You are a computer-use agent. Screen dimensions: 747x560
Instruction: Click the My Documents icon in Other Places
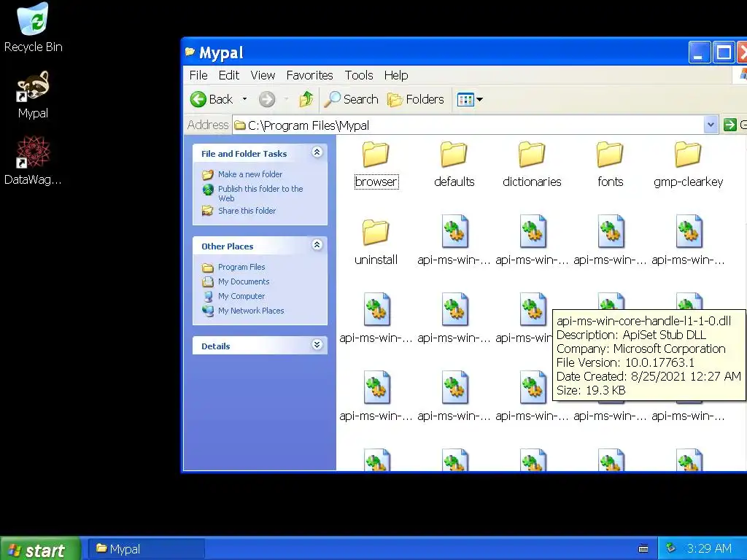pyautogui.click(x=208, y=282)
